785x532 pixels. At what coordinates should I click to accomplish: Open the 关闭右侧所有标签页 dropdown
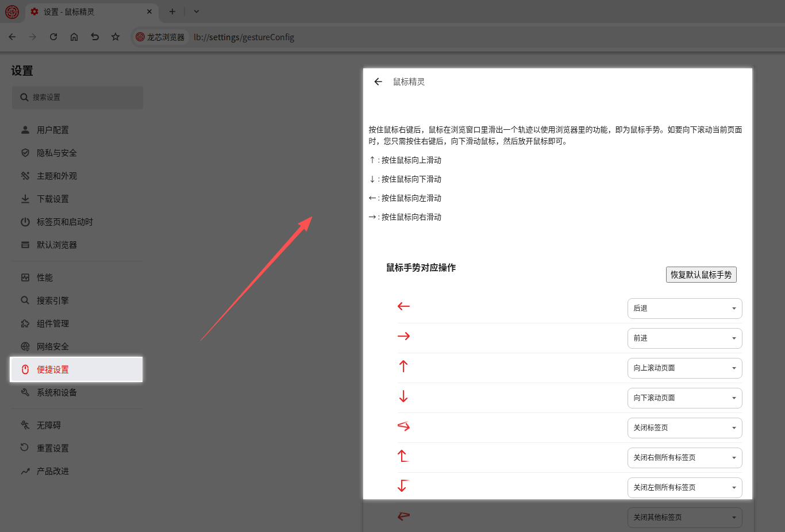684,458
